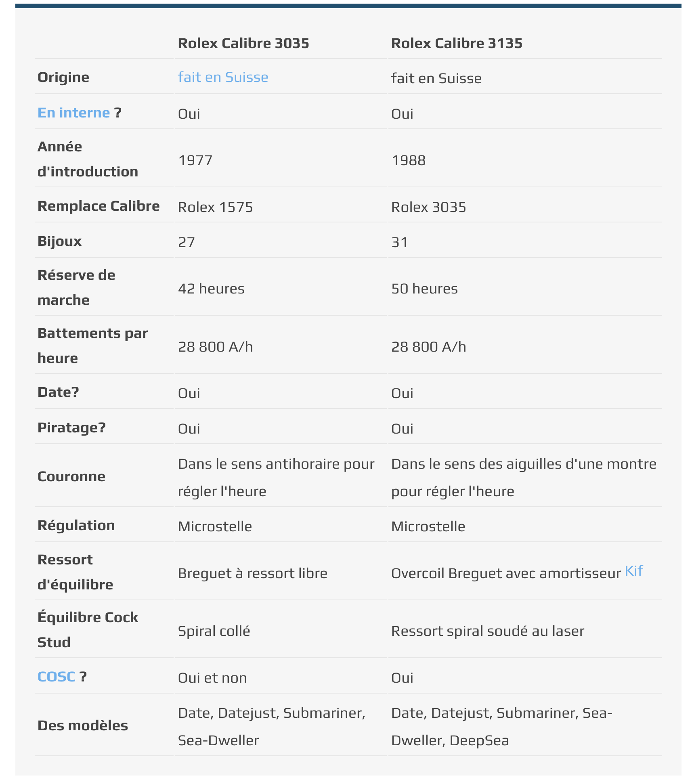Follow the "En interne" link
Viewport: 692px width, 784px height.
[73, 113]
